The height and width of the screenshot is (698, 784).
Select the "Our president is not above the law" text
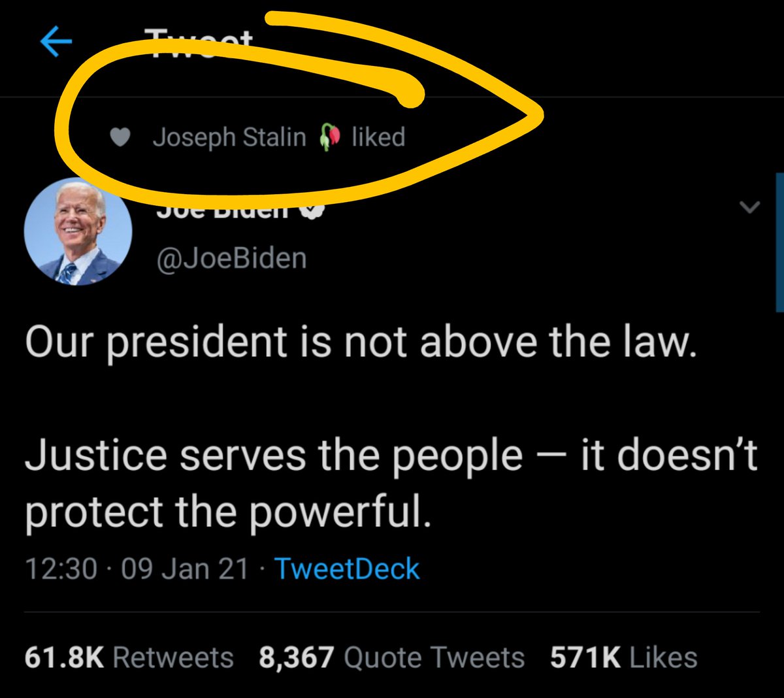pos(361,342)
